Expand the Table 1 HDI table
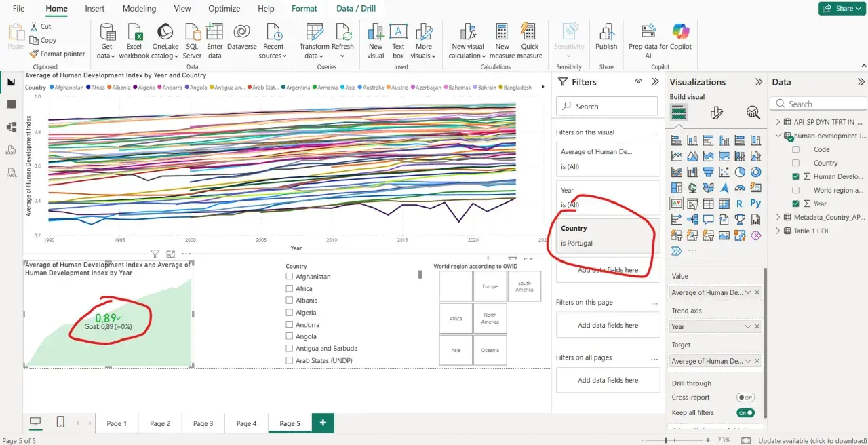Screen dimensions: 868x445 [778, 231]
